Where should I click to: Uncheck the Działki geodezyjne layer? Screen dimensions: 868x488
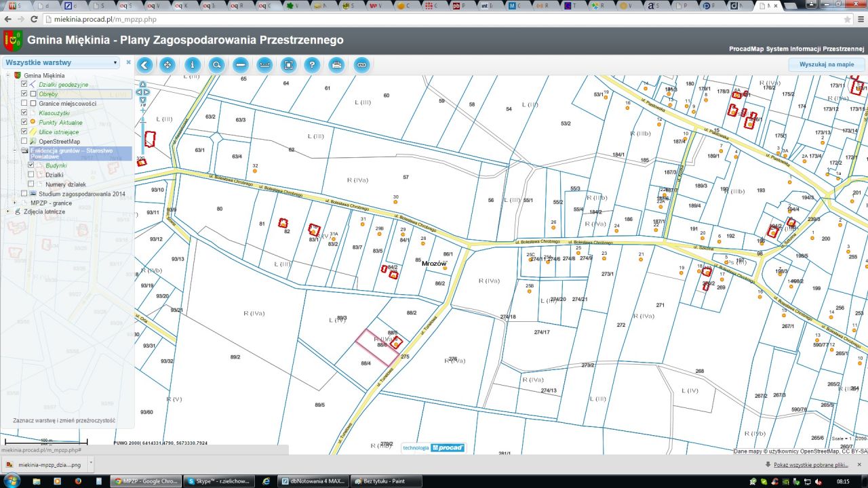24,85
